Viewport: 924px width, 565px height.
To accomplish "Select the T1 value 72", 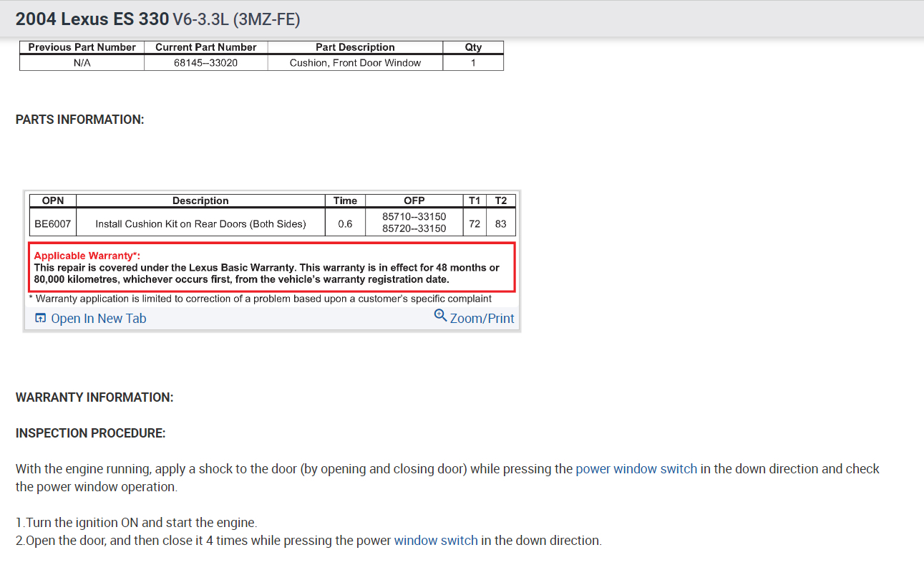I will click(x=475, y=223).
